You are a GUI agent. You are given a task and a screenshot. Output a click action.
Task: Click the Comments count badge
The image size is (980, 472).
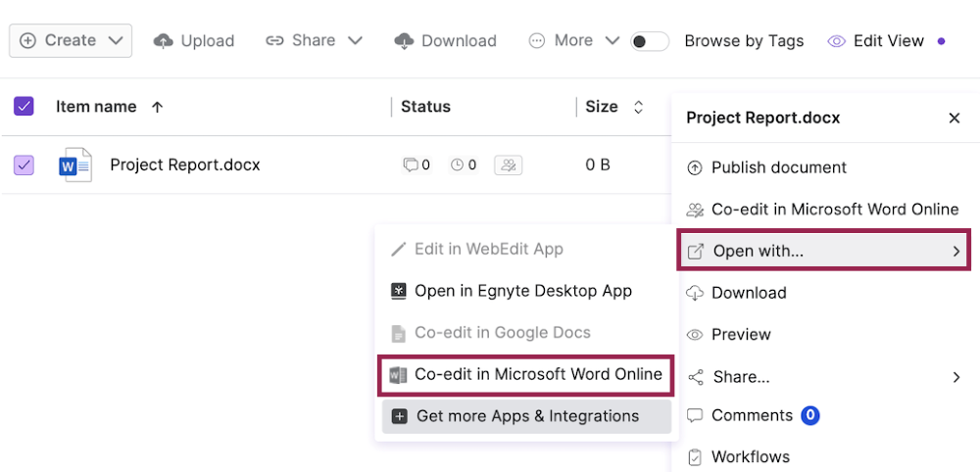coord(810,415)
